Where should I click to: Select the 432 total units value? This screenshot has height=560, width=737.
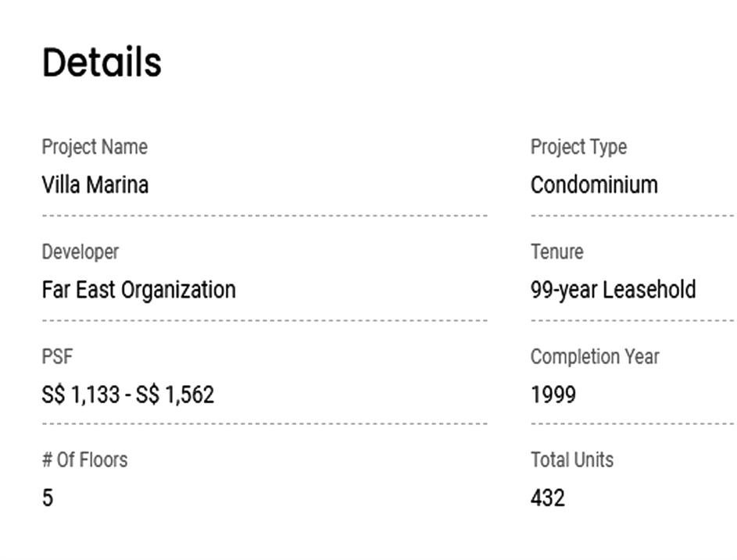tap(547, 498)
